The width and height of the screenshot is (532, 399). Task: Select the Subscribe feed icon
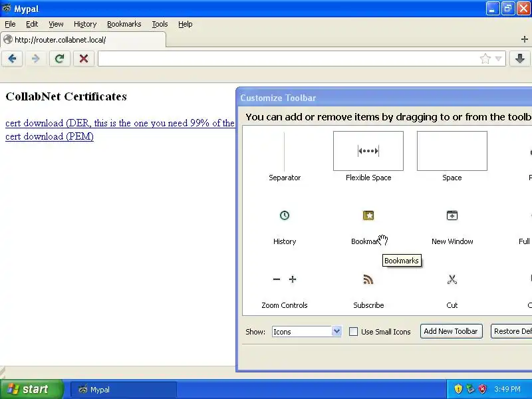click(x=368, y=279)
